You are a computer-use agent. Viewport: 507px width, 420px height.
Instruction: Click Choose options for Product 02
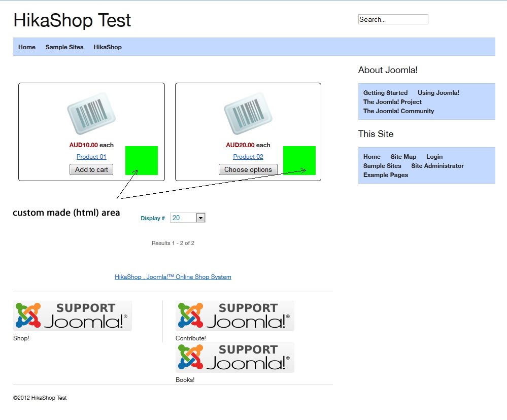pyautogui.click(x=248, y=169)
